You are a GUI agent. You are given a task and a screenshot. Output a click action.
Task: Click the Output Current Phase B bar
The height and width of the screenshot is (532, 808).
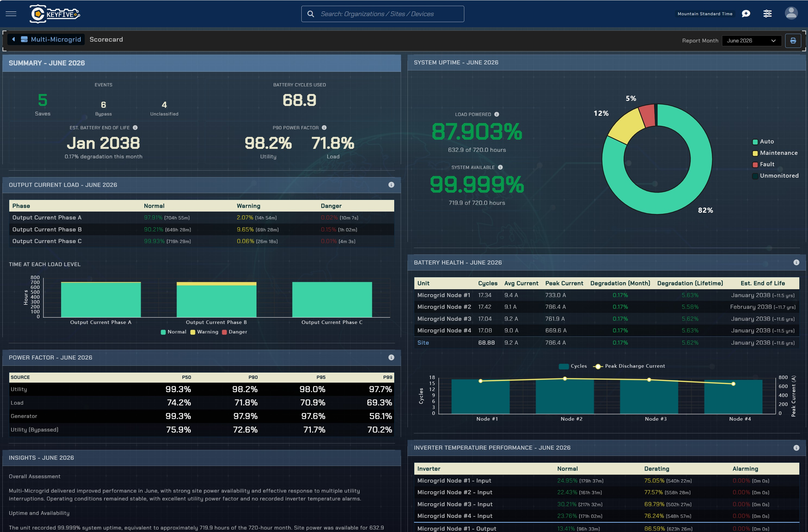[x=217, y=300]
